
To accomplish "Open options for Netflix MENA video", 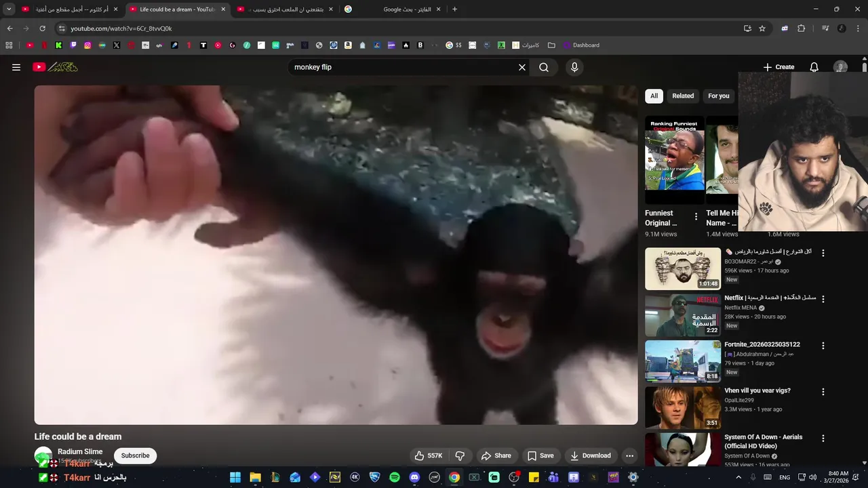I will [823, 299].
